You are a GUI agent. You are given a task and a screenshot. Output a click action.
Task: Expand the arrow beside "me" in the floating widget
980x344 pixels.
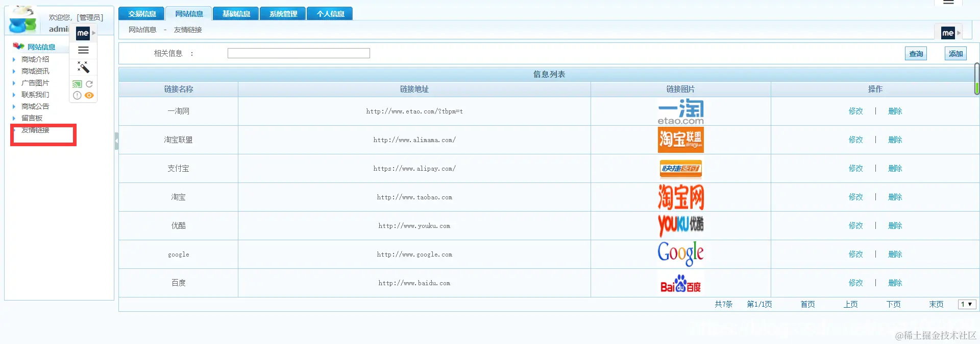94,33
